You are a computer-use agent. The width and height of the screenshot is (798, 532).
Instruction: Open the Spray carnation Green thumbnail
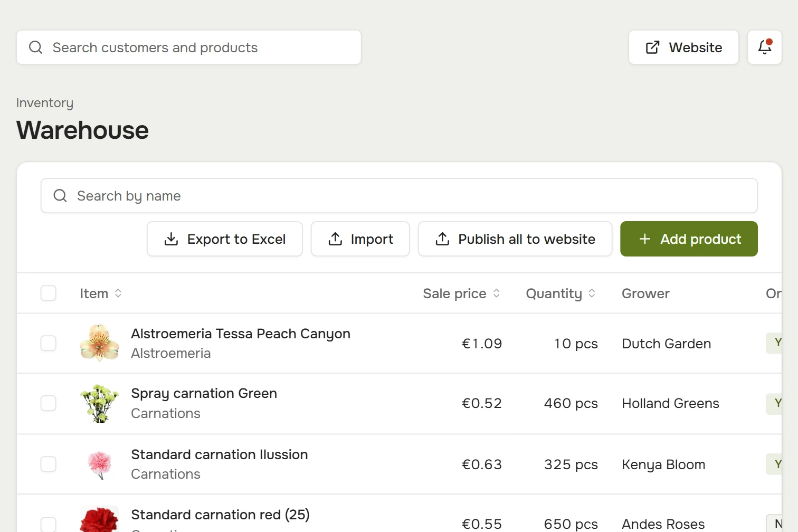pyautogui.click(x=99, y=403)
